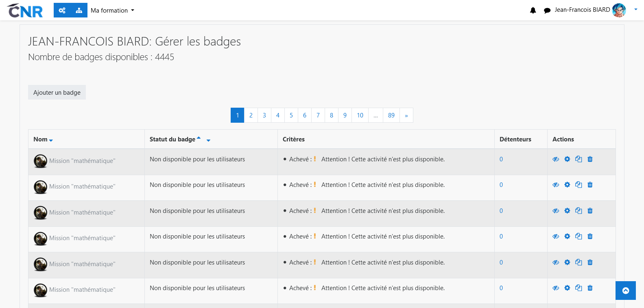Click the user avatar picture

(x=619, y=10)
